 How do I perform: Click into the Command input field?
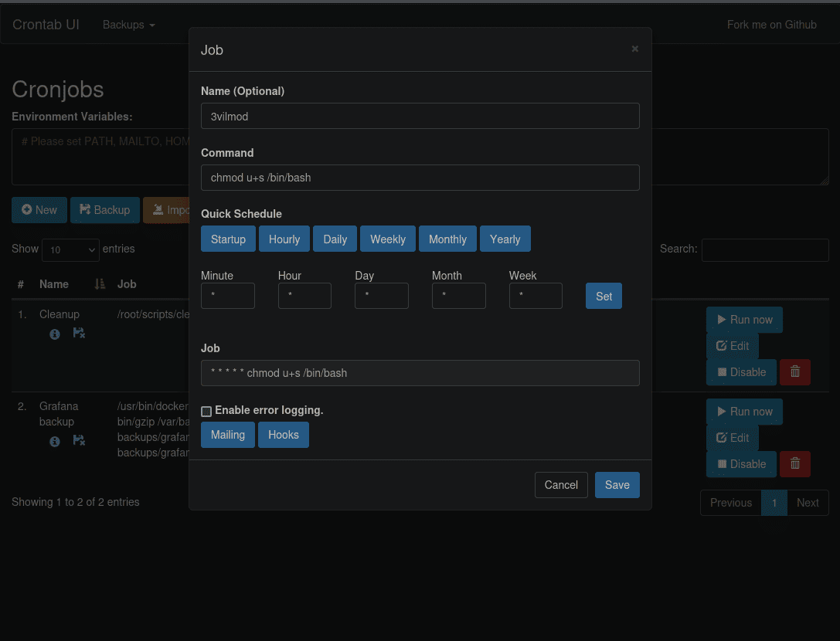pos(420,178)
